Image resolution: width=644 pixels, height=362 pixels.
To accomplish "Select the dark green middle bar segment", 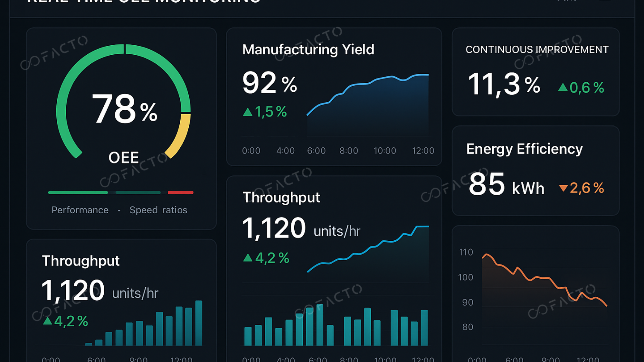I will (138, 192).
